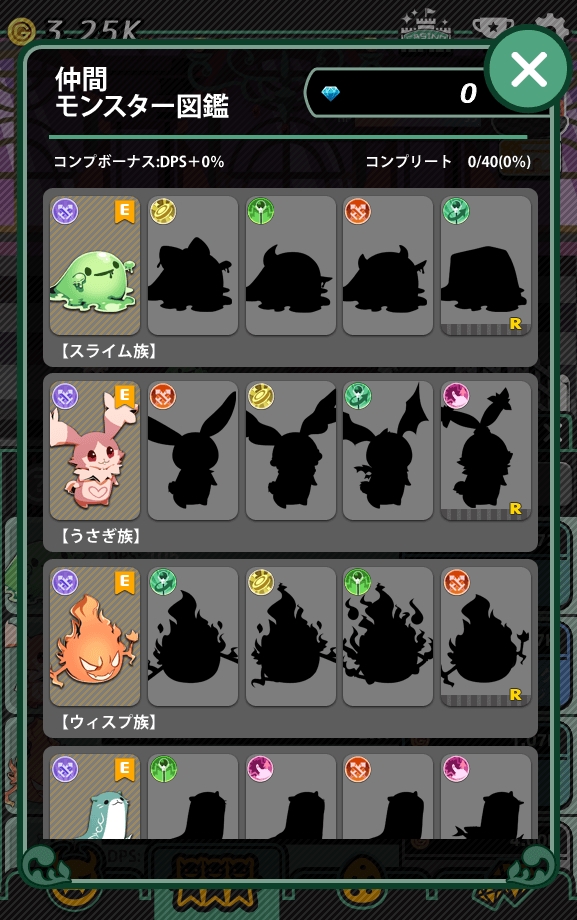
Task: Click the 【スライム族】 group label
Action: [x=109, y=351]
